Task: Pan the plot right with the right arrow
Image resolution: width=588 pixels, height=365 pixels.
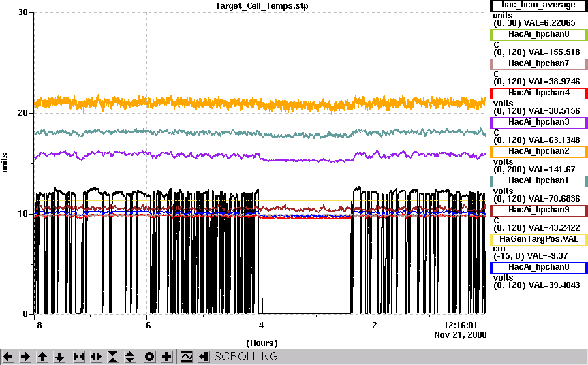Action: (x=25, y=356)
